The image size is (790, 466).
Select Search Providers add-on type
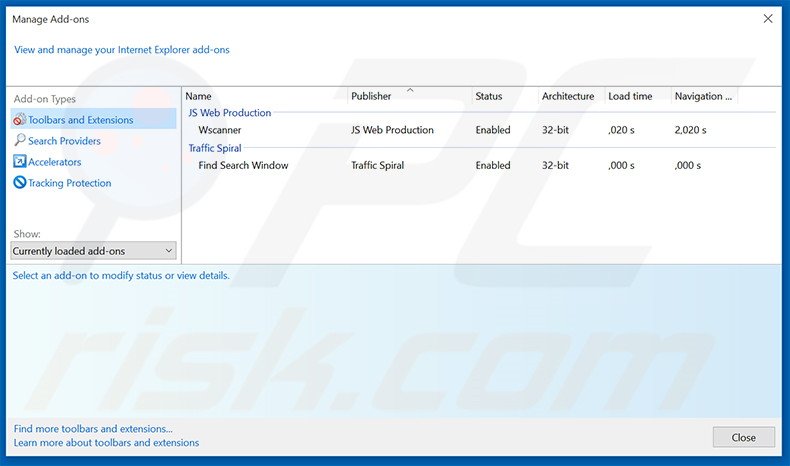[x=64, y=141]
